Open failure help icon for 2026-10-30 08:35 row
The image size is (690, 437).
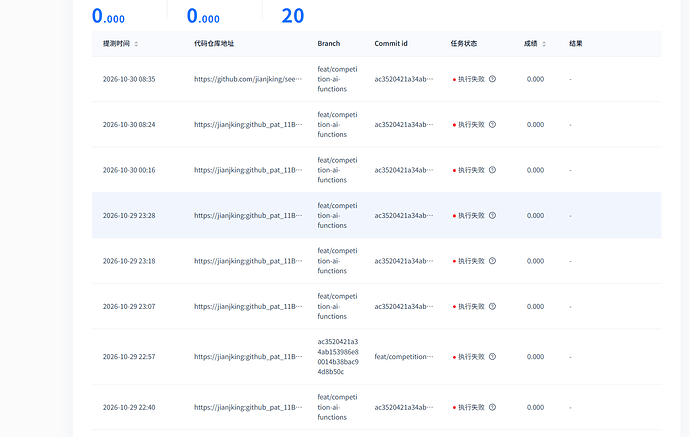pyautogui.click(x=492, y=79)
